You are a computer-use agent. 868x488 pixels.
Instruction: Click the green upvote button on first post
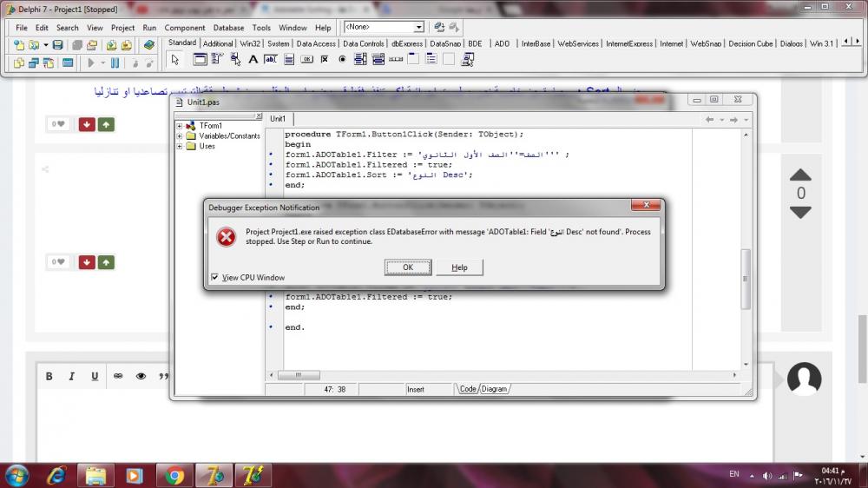coord(106,124)
